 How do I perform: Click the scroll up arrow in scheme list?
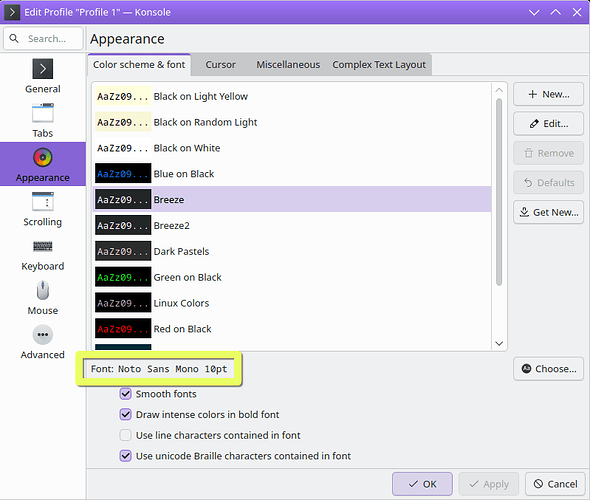499,90
